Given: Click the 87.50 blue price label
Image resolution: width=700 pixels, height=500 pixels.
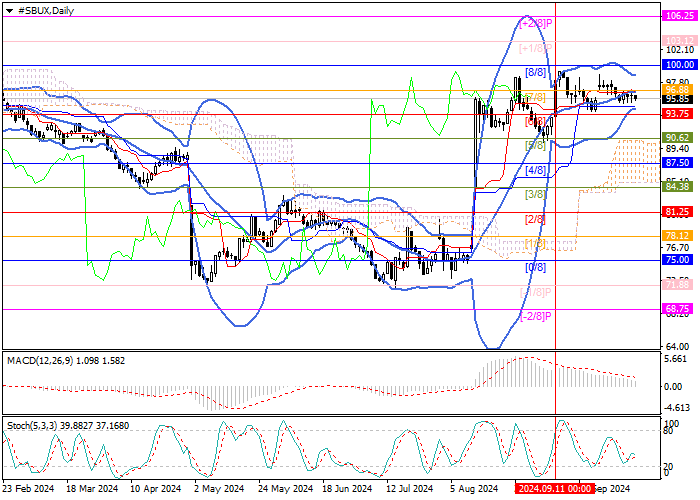Looking at the screenshot, I should coord(678,163).
